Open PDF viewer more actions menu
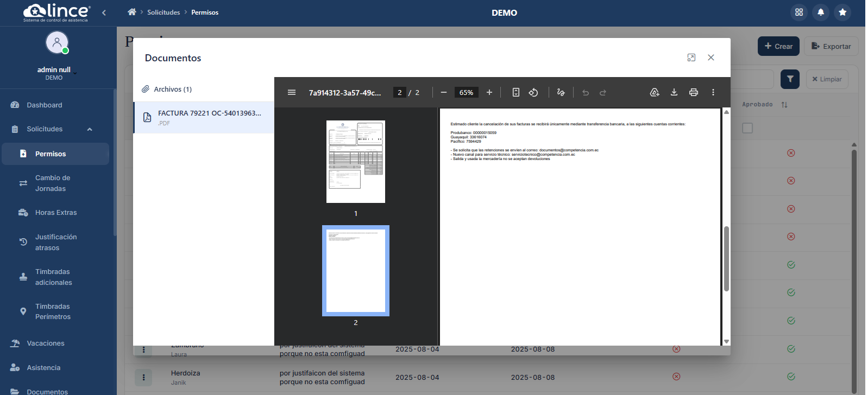The image size is (868, 395). click(x=713, y=92)
